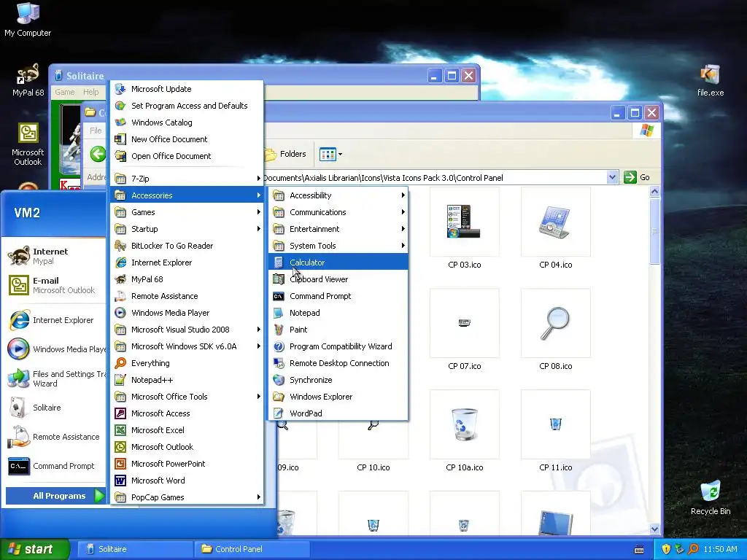Click the Microsoft Word icon
The image size is (747, 560).
(120, 481)
